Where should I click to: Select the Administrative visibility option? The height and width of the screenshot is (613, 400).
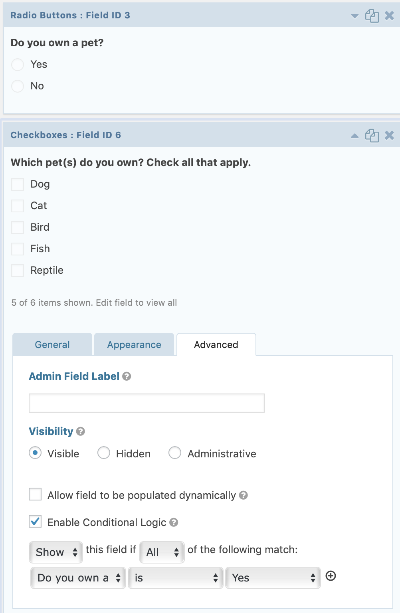(174, 453)
